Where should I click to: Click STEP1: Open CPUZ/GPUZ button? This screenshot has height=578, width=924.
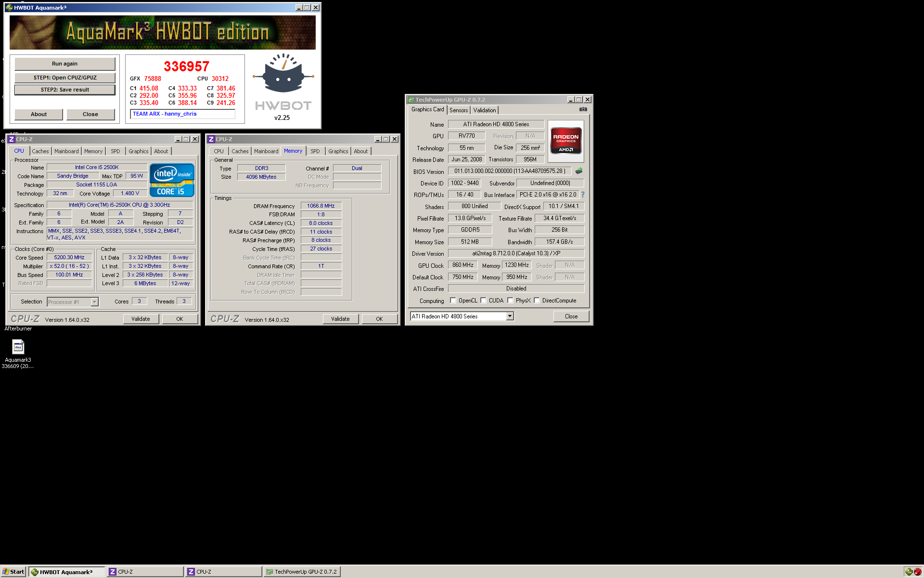click(65, 78)
